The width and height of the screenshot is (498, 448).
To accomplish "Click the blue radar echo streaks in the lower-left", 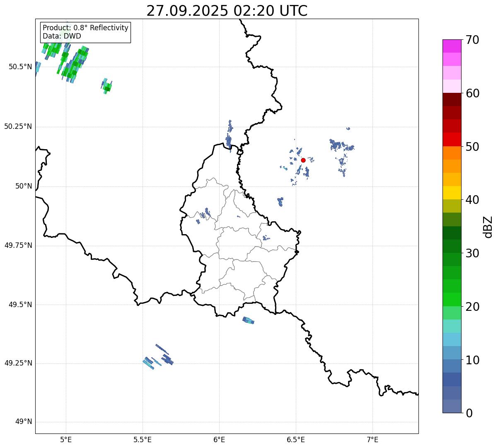I will [159, 357].
